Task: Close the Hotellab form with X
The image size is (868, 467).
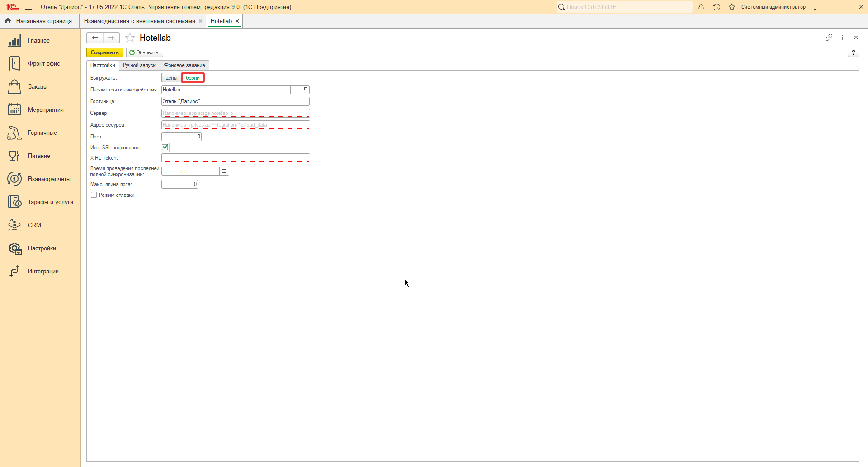Action: 856,37
